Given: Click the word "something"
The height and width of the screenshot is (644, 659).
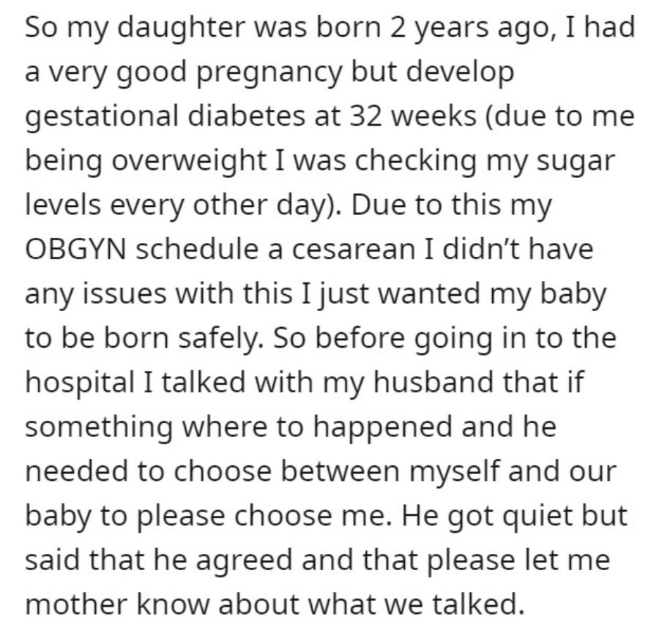Looking at the screenshot, I should (x=99, y=427).
